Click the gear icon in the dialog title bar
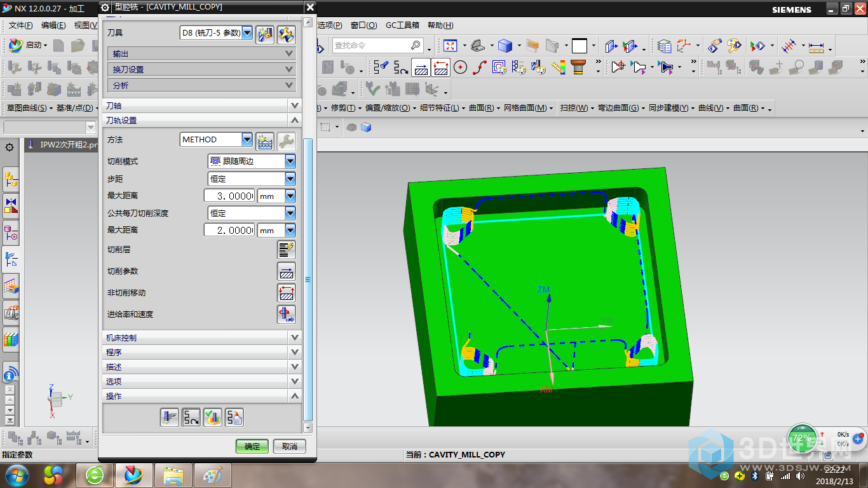This screenshot has height=488, width=868. tap(105, 7)
